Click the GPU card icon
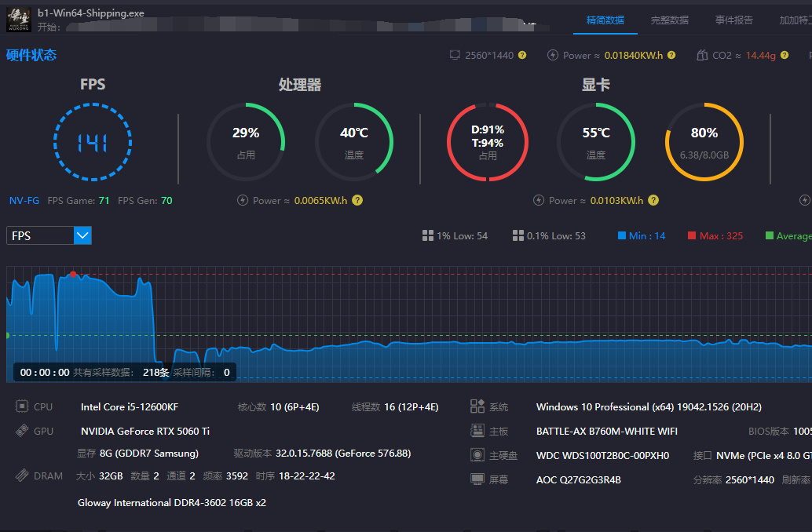Viewport: 812px width, 532px height. tap(22, 431)
